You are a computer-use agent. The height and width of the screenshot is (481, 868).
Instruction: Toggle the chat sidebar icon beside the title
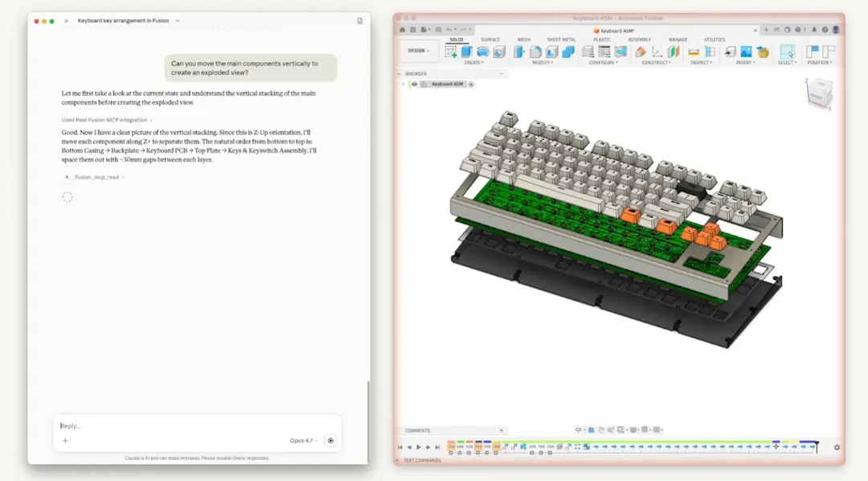pyautogui.click(x=67, y=21)
